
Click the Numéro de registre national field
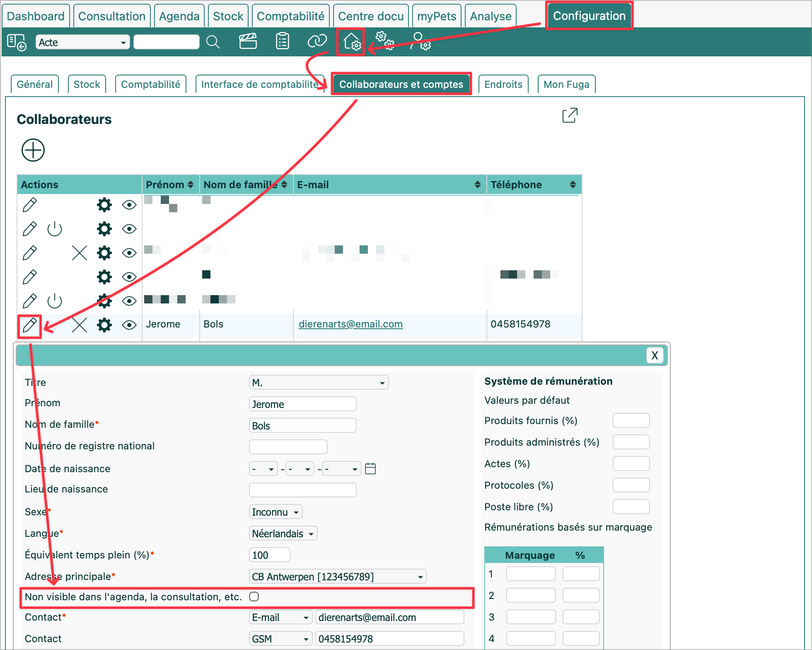288,447
